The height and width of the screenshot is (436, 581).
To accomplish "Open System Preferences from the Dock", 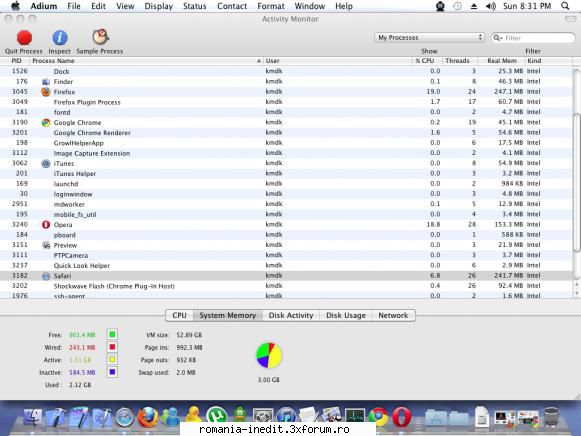I will 263,416.
